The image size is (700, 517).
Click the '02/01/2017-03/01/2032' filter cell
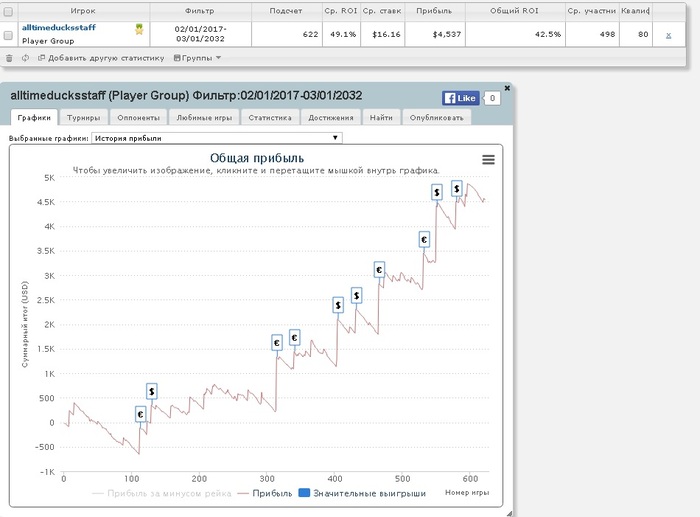pos(200,34)
